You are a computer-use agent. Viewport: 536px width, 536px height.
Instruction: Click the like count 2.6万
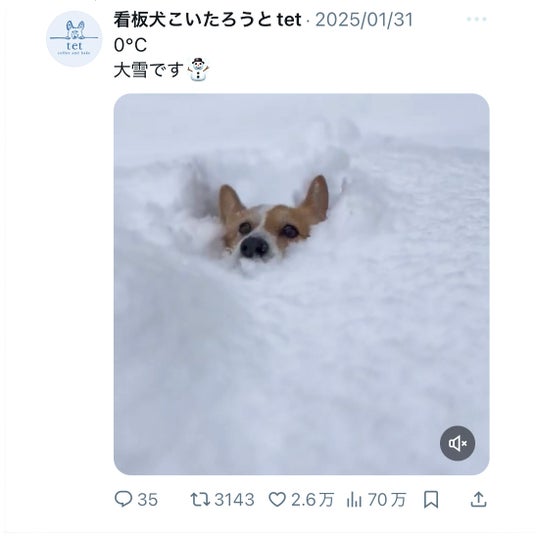[312, 500]
